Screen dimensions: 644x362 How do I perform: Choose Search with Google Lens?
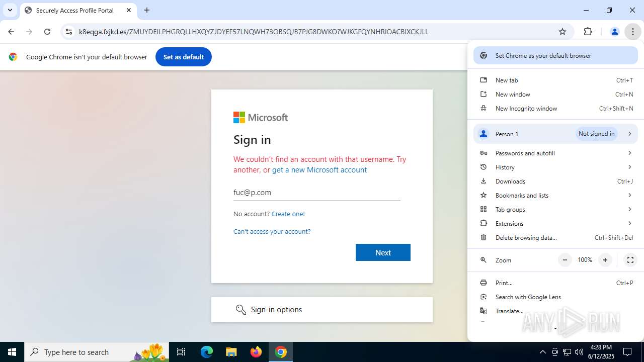tap(555, 297)
